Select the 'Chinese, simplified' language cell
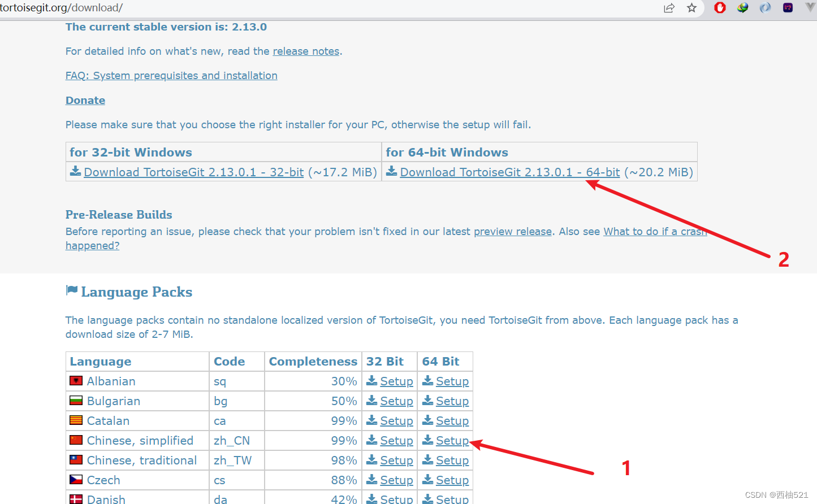The height and width of the screenshot is (504, 817). tap(137, 441)
